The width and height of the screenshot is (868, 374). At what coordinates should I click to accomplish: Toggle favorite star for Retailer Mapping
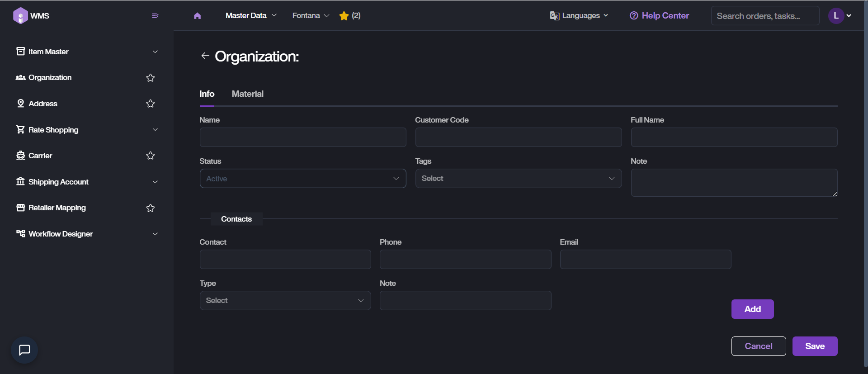point(151,208)
